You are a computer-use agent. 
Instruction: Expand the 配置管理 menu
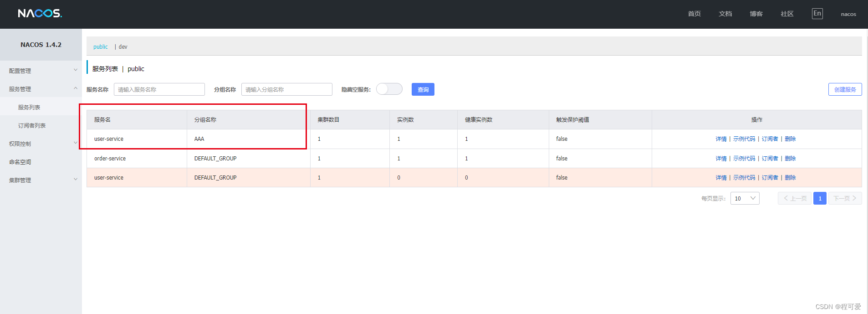point(41,71)
